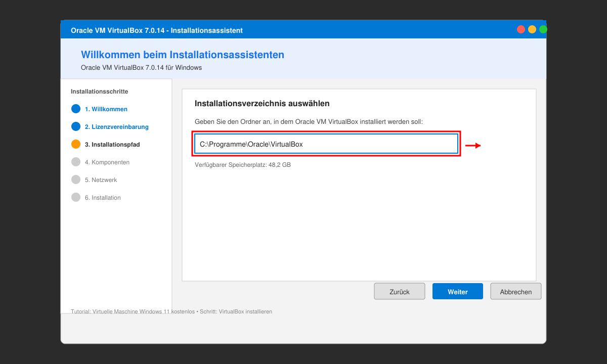Click the blue Lizenzvereinbarung step circle
607x364 pixels.
(x=76, y=126)
